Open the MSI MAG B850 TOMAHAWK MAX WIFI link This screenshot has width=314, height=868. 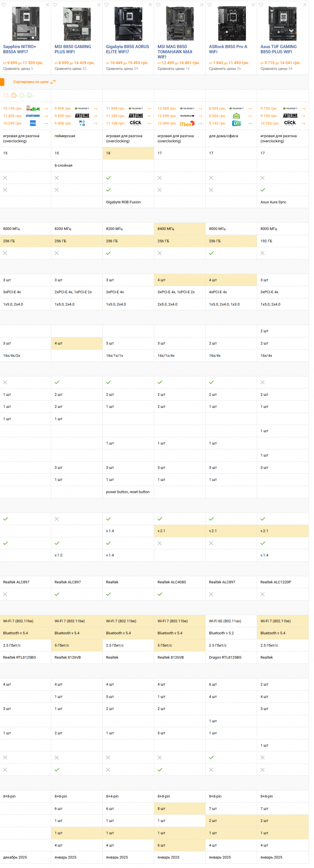[x=174, y=52]
